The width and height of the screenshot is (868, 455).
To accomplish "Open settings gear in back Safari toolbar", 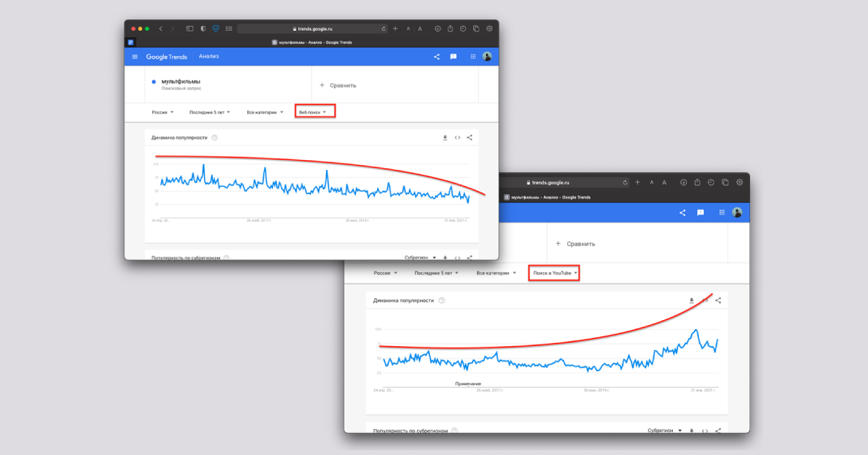I will click(740, 182).
